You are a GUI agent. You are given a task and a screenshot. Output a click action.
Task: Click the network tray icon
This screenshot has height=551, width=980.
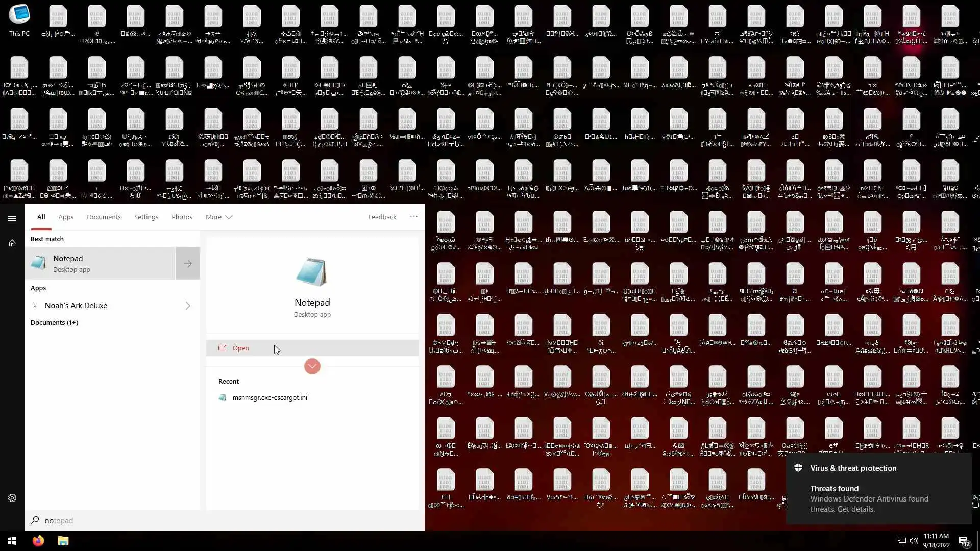(x=902, y=541)
